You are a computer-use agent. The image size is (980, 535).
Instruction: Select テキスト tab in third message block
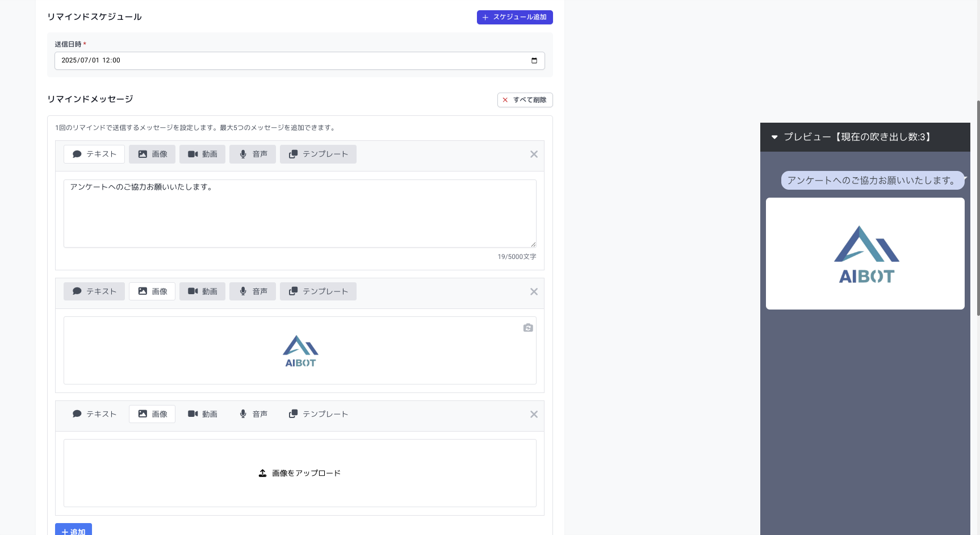94,414
